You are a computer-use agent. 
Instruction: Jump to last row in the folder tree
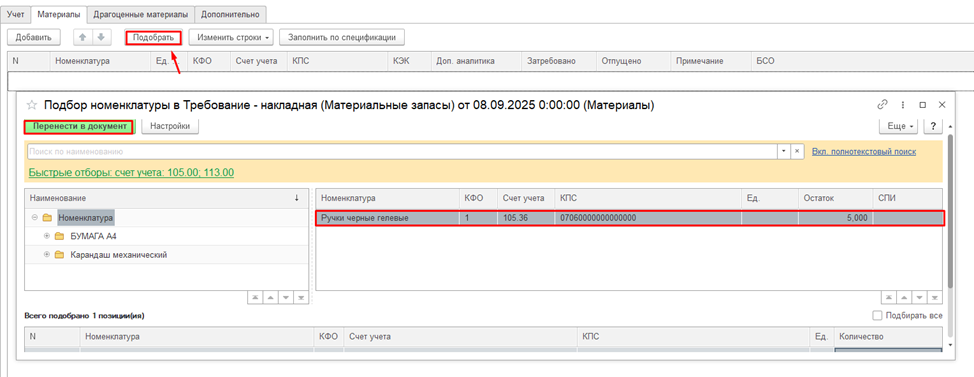pyautogui.click(x=301, y=298)
